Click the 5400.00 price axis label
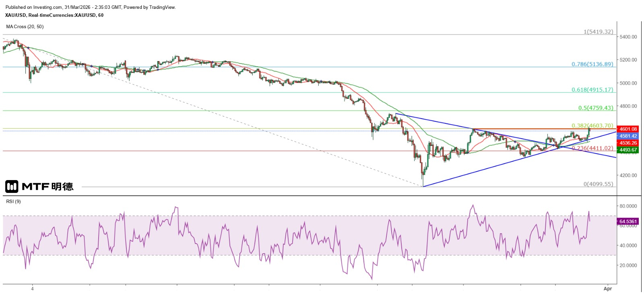 [628, 37]
